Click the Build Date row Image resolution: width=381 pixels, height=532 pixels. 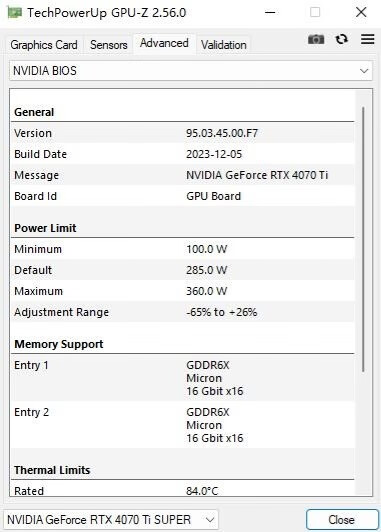(x=183, y=154)
